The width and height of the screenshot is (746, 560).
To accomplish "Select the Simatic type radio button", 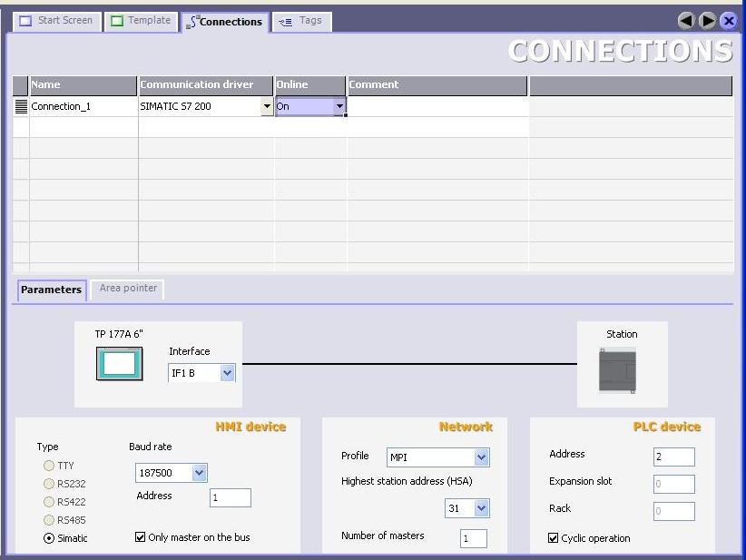I will pyautogui.click(x=49, y=538).
